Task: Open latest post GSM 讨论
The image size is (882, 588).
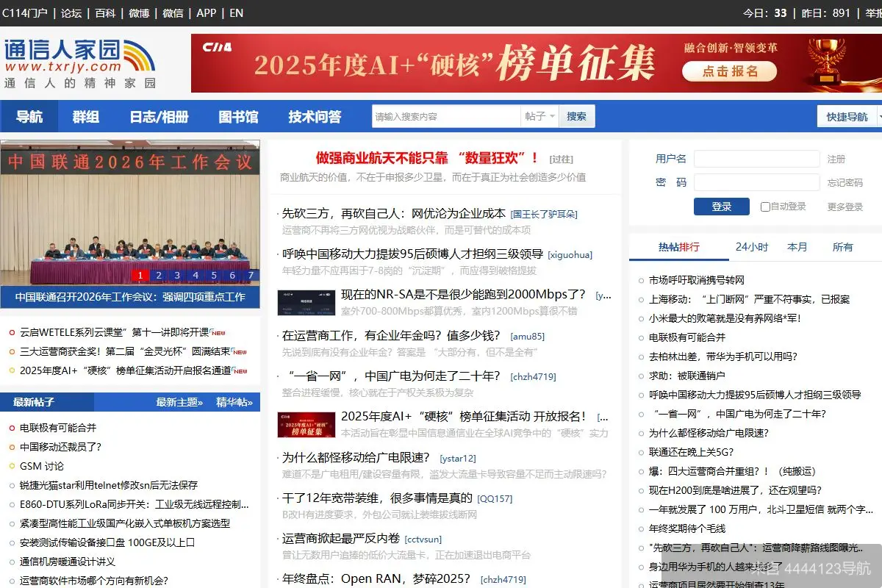Action: pos(42,466)
